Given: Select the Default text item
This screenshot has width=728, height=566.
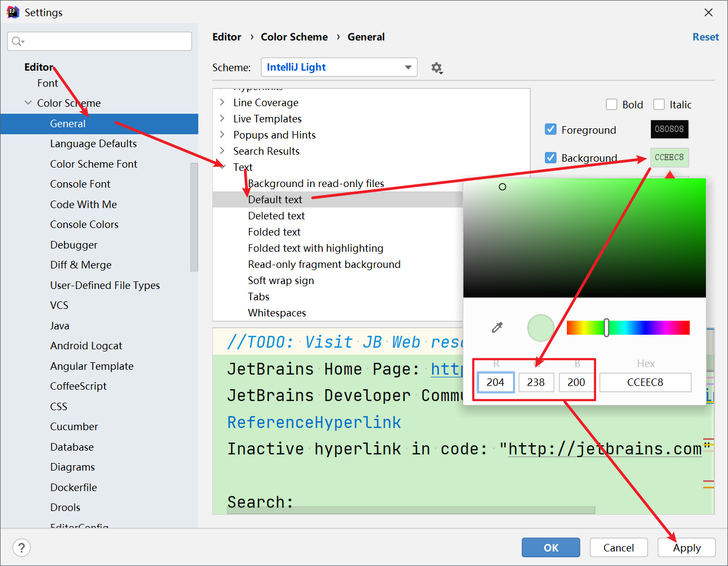Looking at the screenshot, I should tap(275, 199).
